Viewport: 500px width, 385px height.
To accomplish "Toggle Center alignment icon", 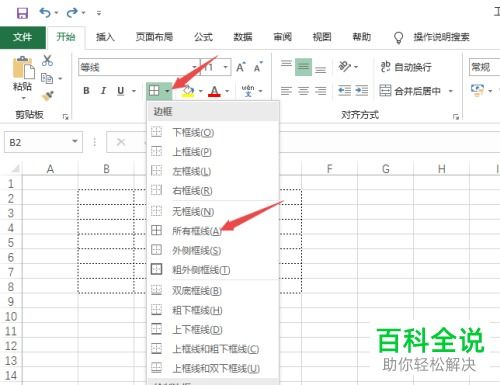I will click(303, 91).
